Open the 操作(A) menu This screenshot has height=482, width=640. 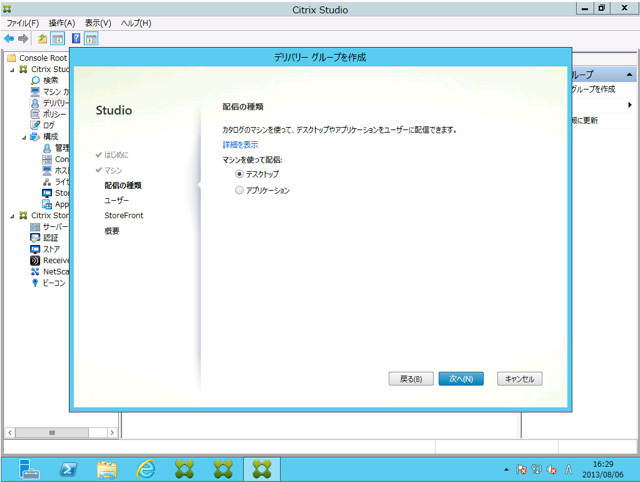pyautogui.click(x=62, y=23)
